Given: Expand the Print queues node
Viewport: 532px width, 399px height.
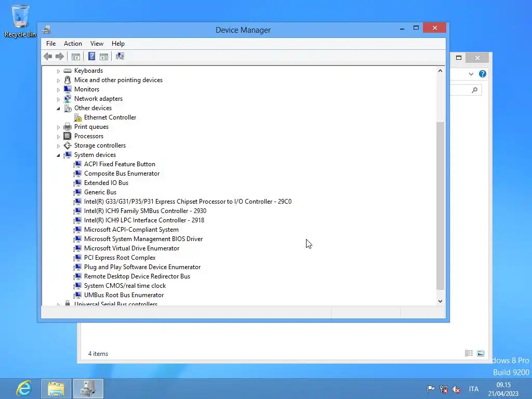Looking at the screenshot, I should pos(58,128).
